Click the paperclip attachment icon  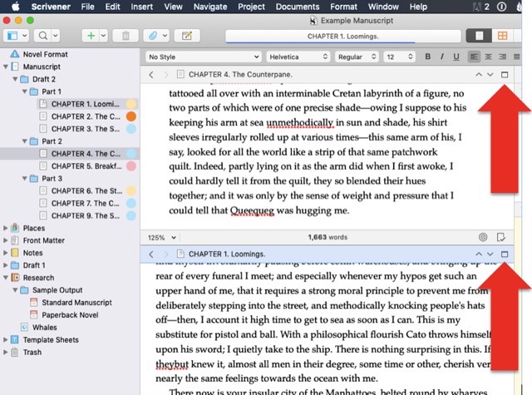pyautogui.click(x=153, y=36)
